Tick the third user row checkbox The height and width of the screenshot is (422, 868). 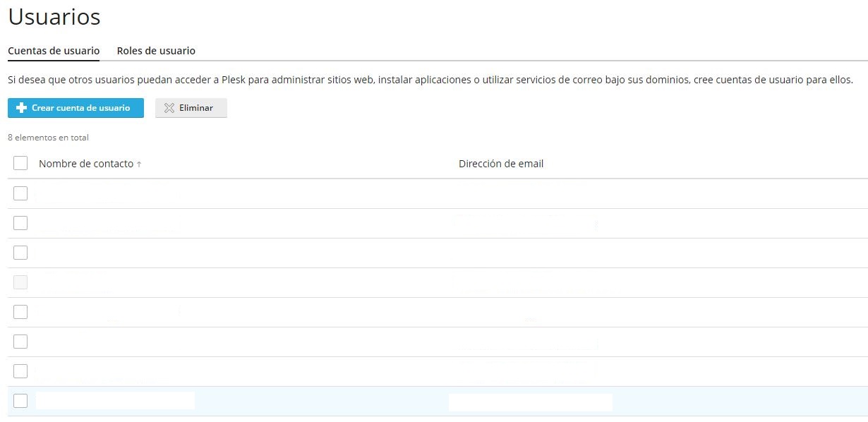[20, 253]
